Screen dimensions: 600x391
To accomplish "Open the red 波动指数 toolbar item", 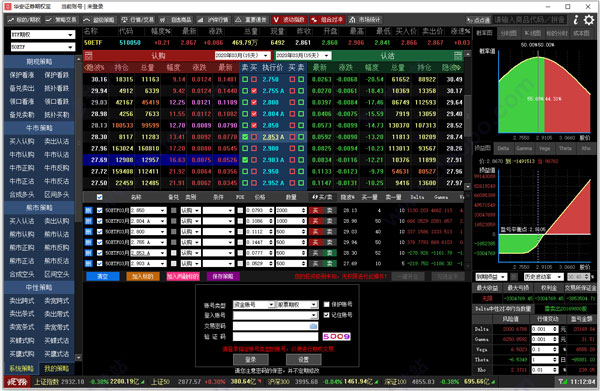I will click(289, 20).
